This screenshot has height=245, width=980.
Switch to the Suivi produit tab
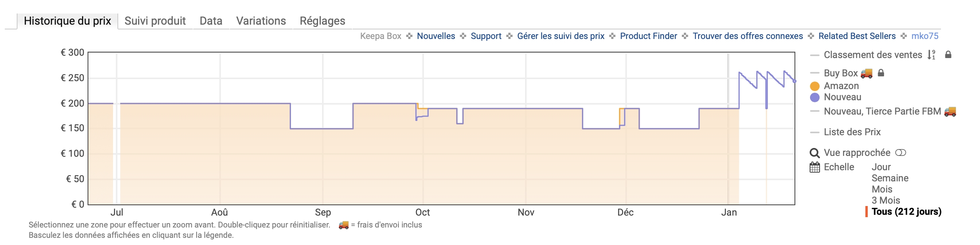click(x=155, y=21)
